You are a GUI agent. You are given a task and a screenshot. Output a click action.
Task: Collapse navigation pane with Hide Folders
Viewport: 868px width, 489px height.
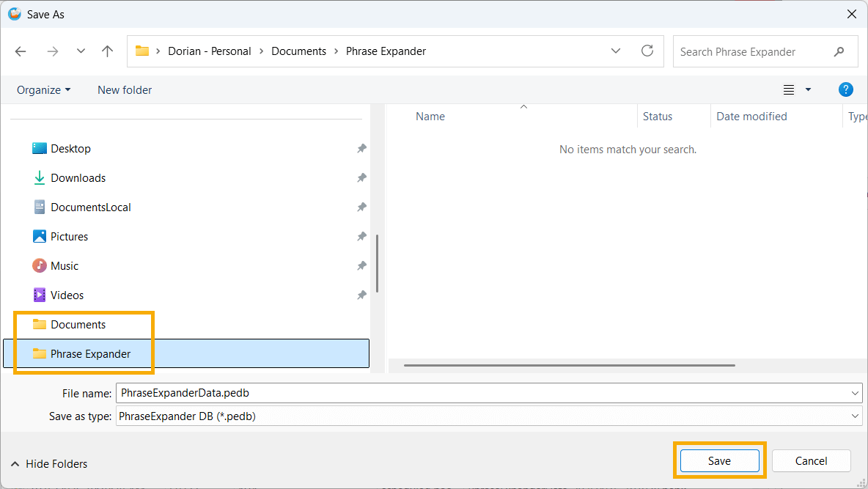tap(48, 463)
